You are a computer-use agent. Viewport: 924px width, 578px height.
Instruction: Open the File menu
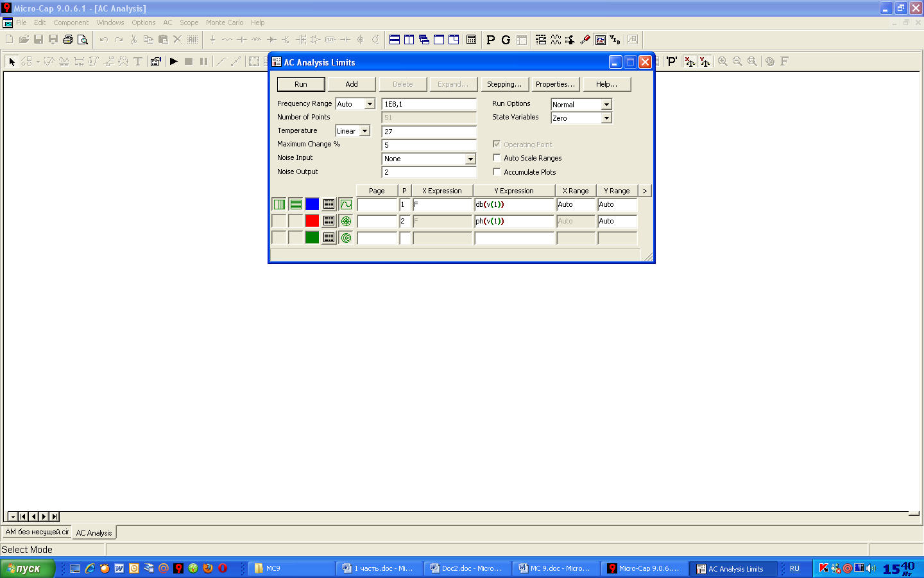pos(22,22)
